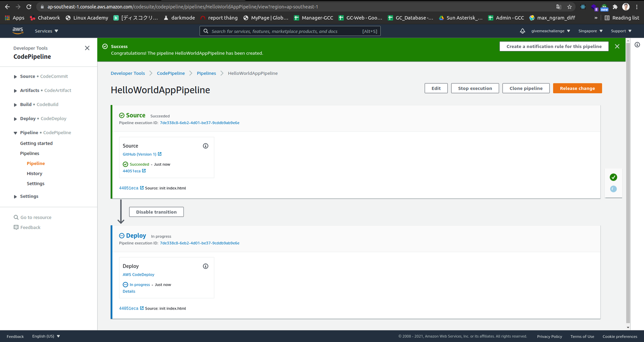Open the Services dropdown menu

tap(46, 31)
